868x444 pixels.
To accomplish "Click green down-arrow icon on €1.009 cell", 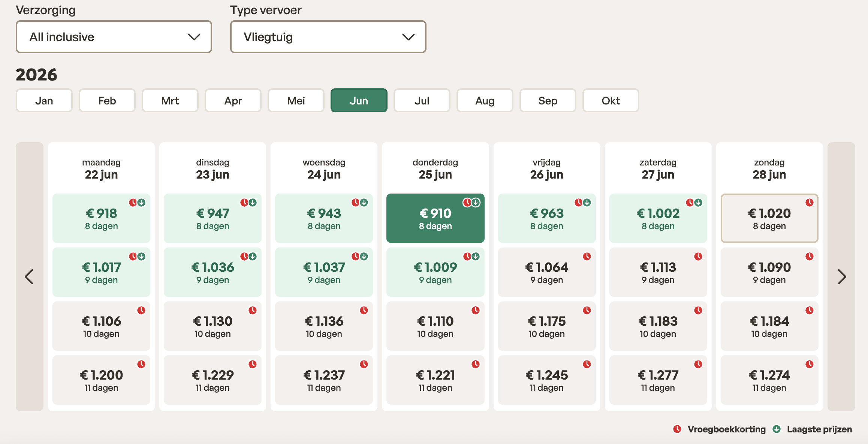I will point(476,256).
